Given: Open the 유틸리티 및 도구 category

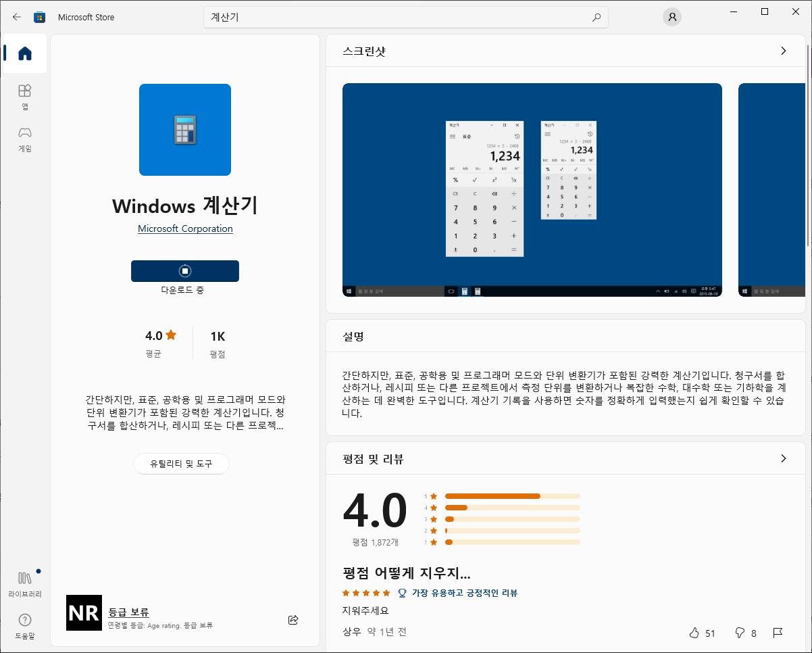Looking at the screenshot, I should (181, 464).
